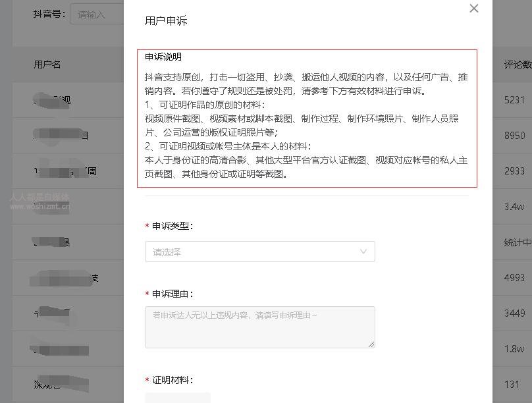Click the 用户名 column header
Image resolution: width=532 pixels, height=403 pixels.
tap(47, 64)
